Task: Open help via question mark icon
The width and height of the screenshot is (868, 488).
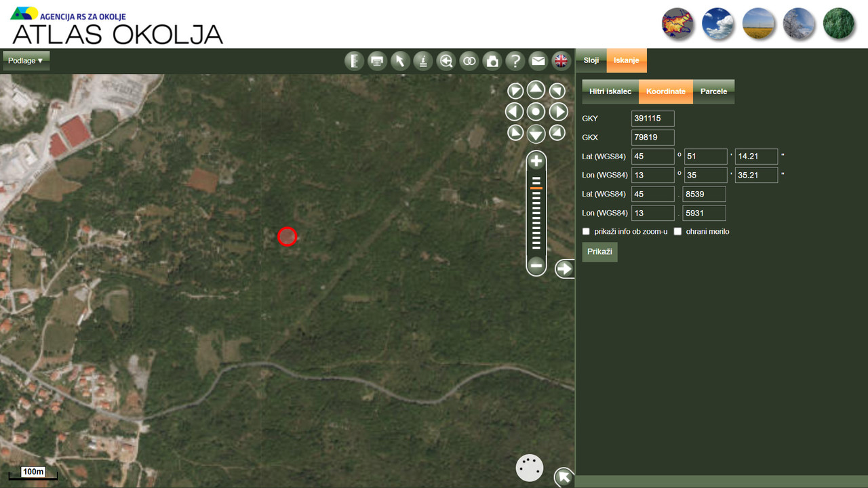Action: click(x=515, y=61)
